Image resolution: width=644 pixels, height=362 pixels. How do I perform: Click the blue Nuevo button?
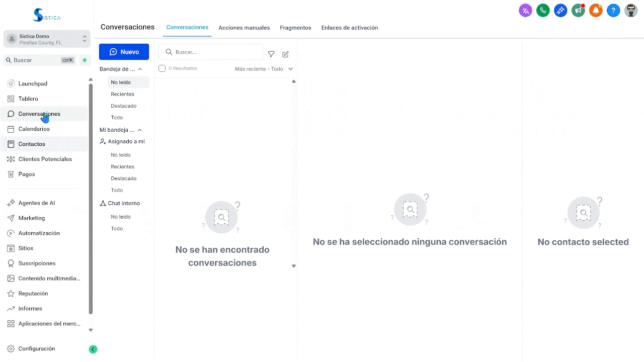124,52
